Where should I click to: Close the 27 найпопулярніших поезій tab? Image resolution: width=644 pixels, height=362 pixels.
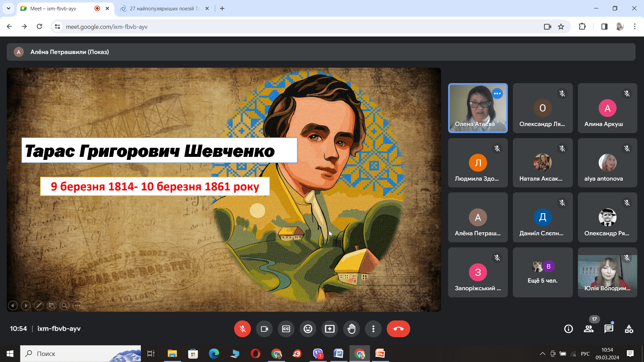[x=207, y=9]
